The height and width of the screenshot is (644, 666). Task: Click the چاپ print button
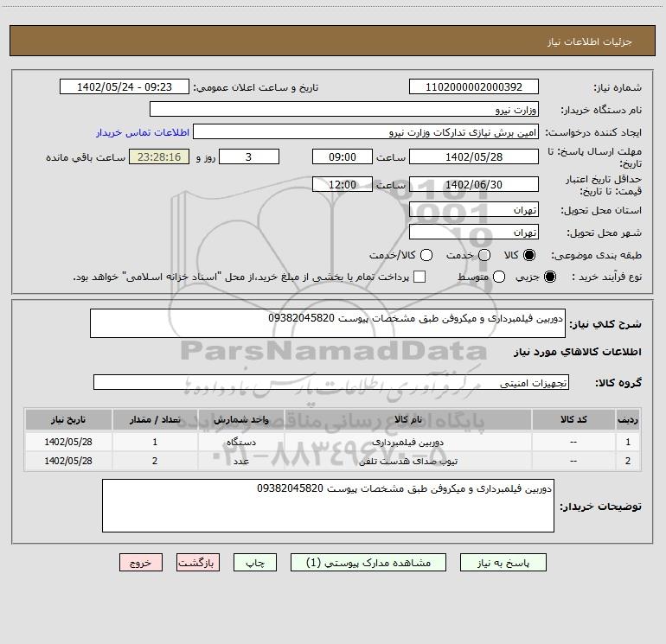(x=255, y=563)
